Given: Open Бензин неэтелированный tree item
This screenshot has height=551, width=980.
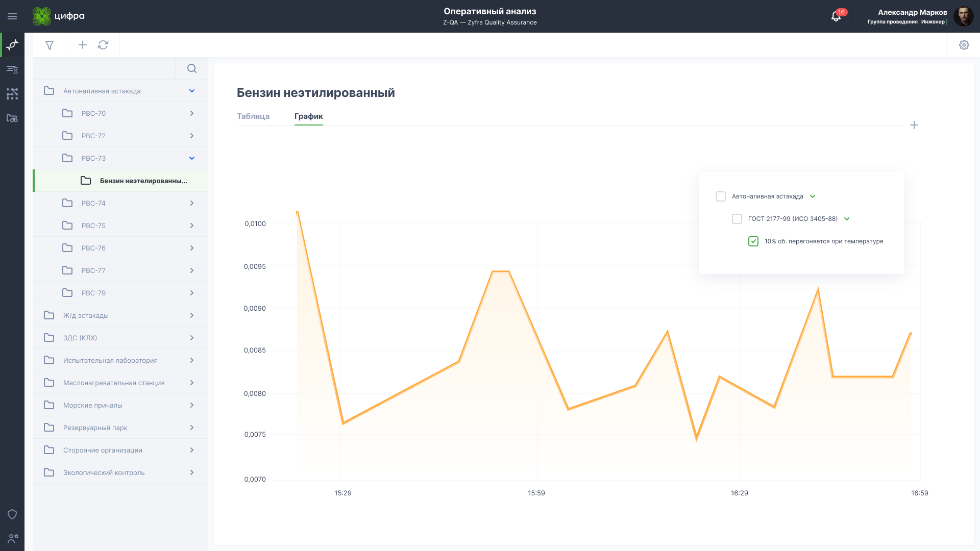Looking at the screenshot, I should pos(143,181).
